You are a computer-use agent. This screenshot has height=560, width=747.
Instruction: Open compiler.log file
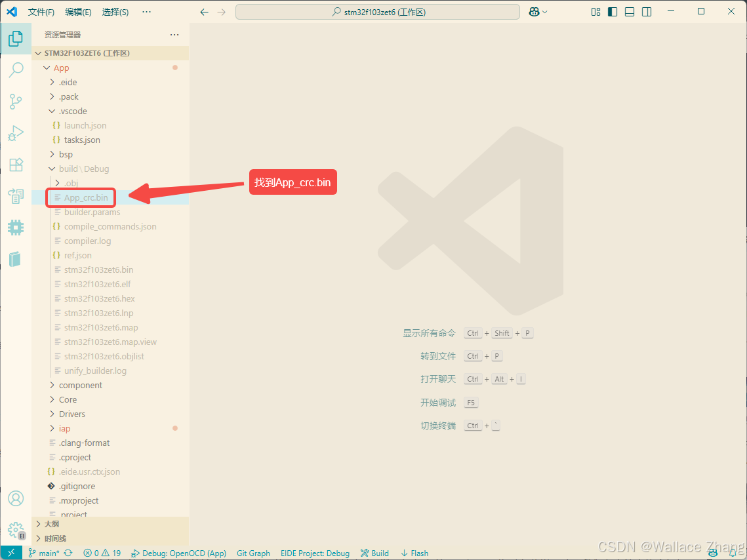click(111, 241)
